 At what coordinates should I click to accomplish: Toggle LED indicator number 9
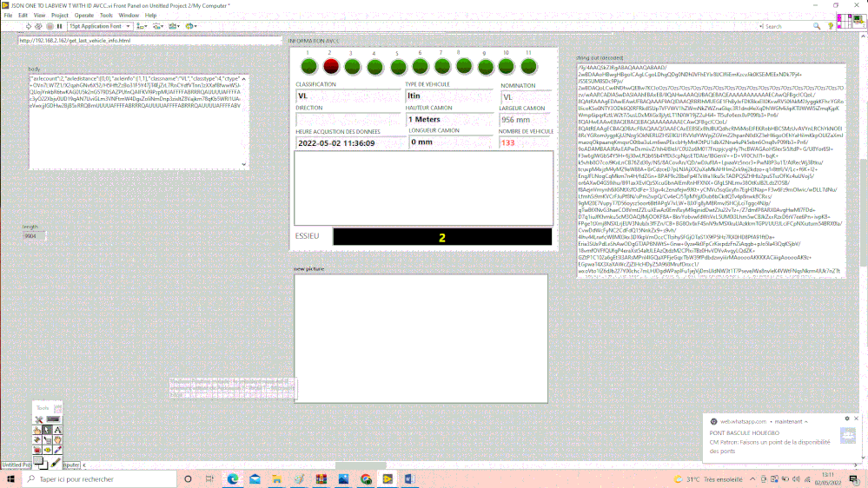point(486,67)
